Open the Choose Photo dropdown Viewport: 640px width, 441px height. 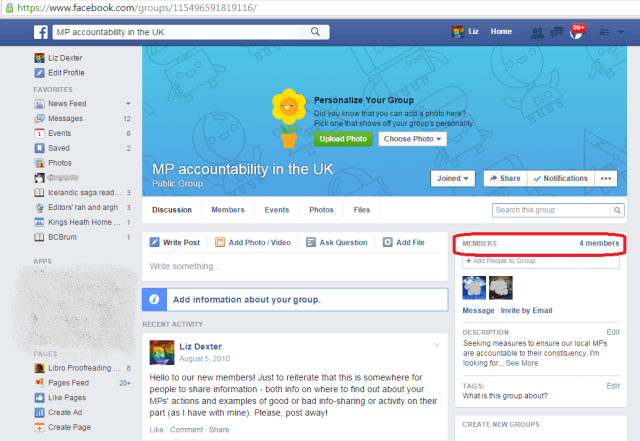pyautogui.click(x=412, y=139)
